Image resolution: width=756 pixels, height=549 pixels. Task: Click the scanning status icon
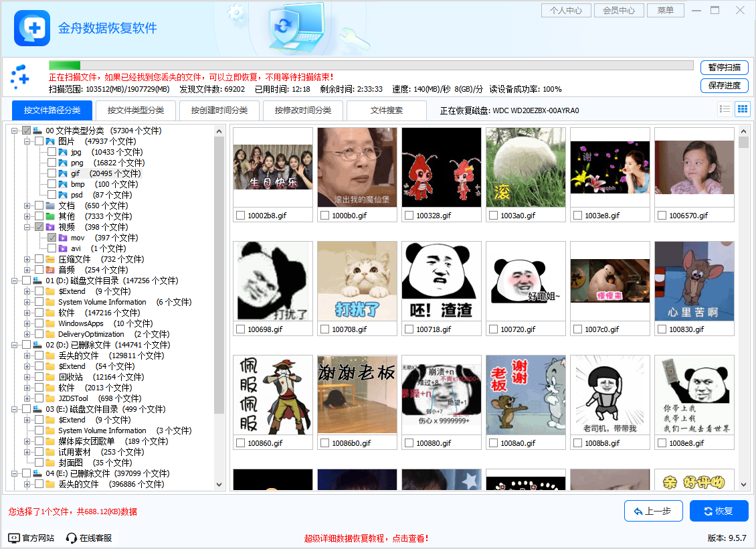tap(20, 77)
